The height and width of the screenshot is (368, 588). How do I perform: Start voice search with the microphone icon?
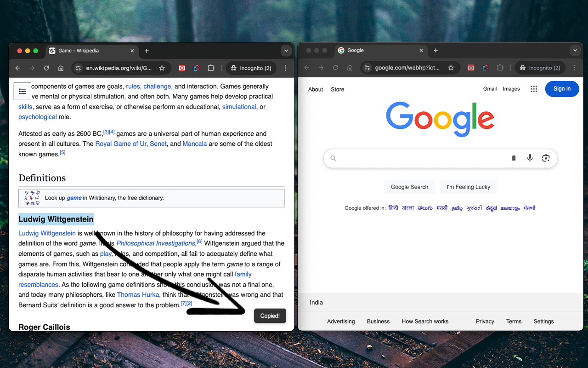pyautogui.click(x=530, y=158)
